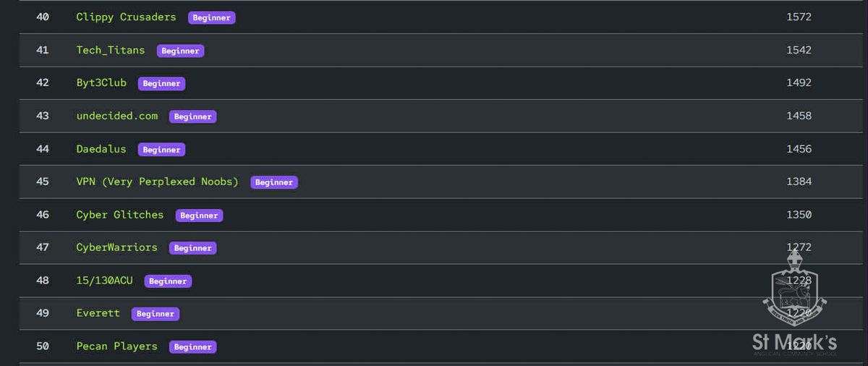Click Beginner badge beside Cyber Glitches
This screenshot has width=868, height=366.
[199, 216]
